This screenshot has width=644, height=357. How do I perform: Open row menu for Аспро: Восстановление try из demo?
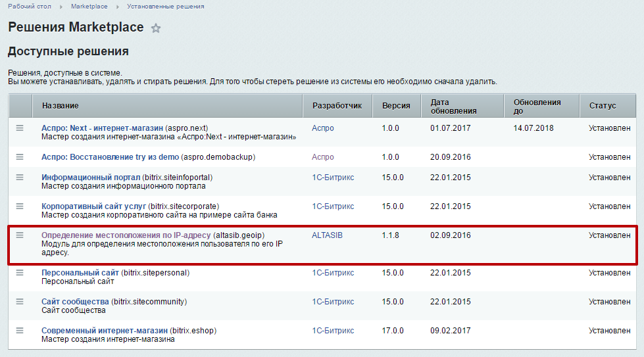[20, 156]
